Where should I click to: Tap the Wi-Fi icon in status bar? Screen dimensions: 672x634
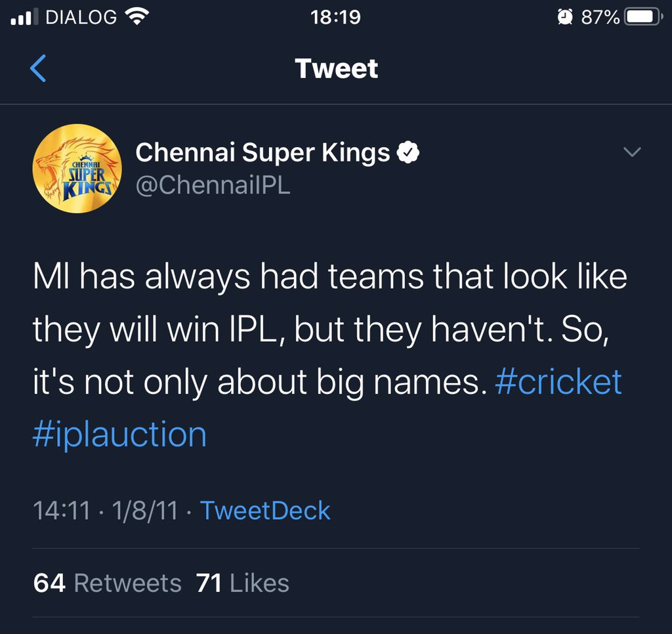136,16
